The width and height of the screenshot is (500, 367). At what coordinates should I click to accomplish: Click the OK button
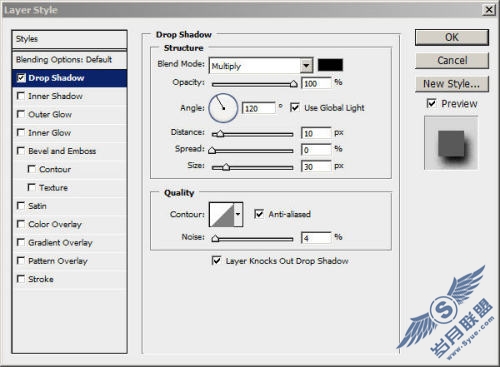452,37
